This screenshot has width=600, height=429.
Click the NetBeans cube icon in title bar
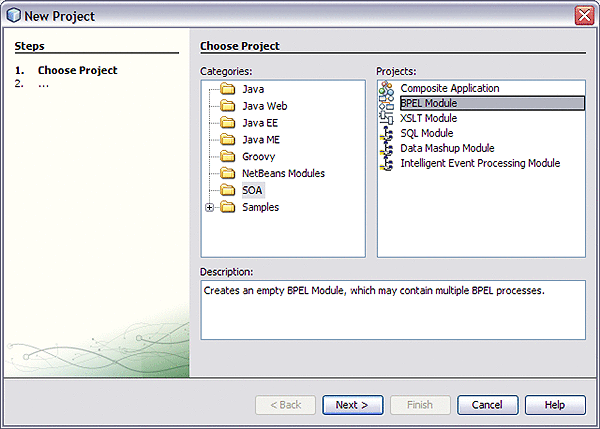(14, 16)
